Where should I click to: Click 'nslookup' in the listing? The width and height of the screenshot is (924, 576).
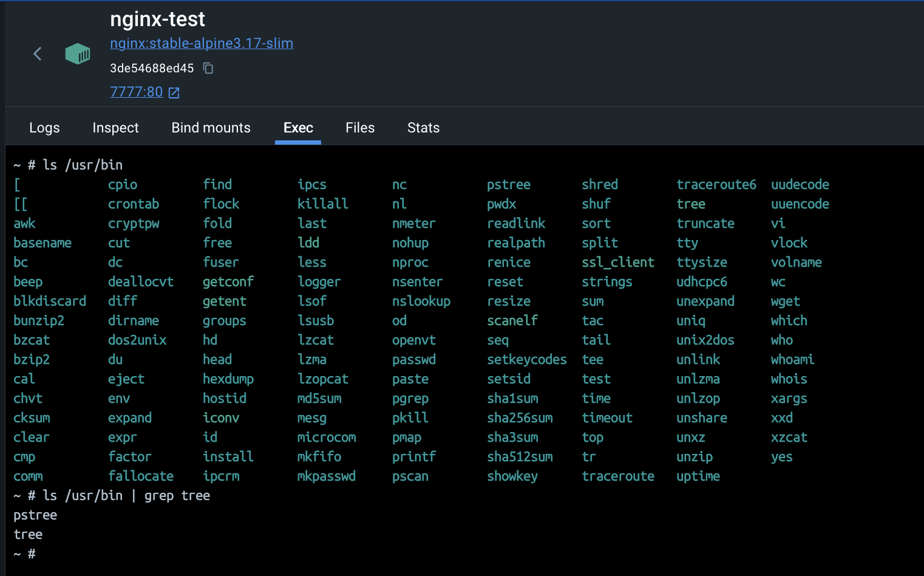point(421,301)
